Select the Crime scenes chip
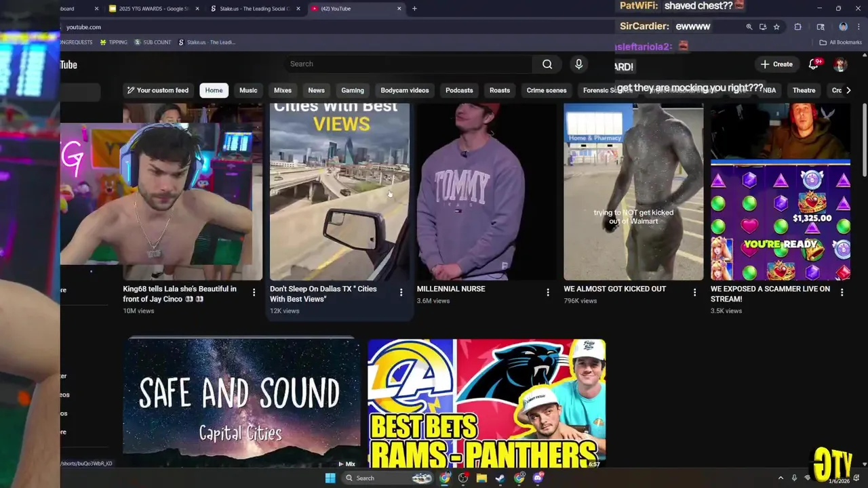The height and width of the screenshot is (488, 868). click(547, 90)
